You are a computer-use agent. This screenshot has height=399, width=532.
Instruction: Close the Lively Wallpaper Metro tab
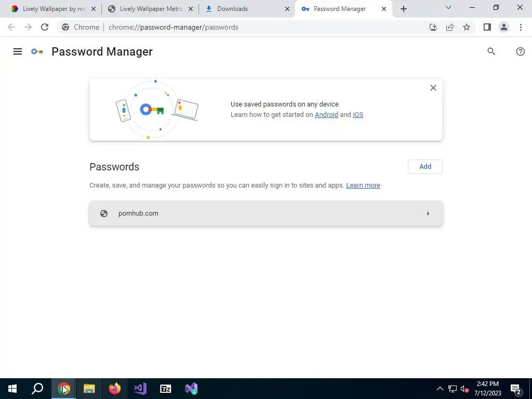[x=191, y=9]
